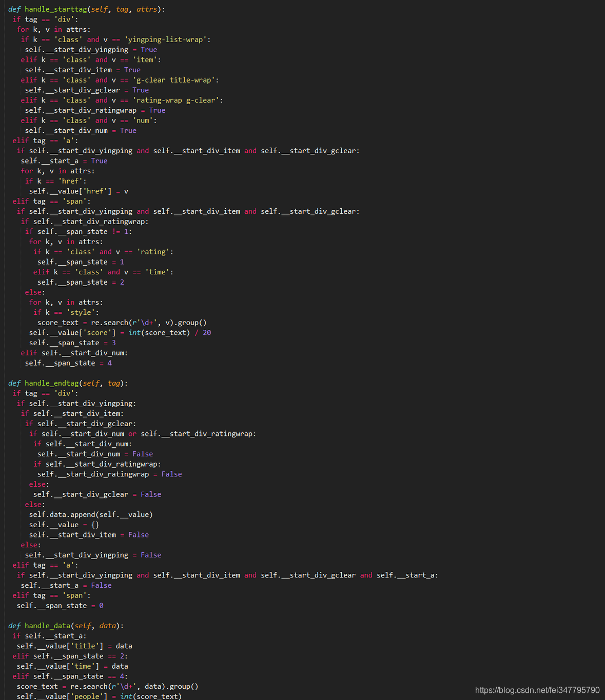Click the re.search line using variable data
Image resolution: width=605 pixels, height=700 pixels.
[x=107, y=686]
